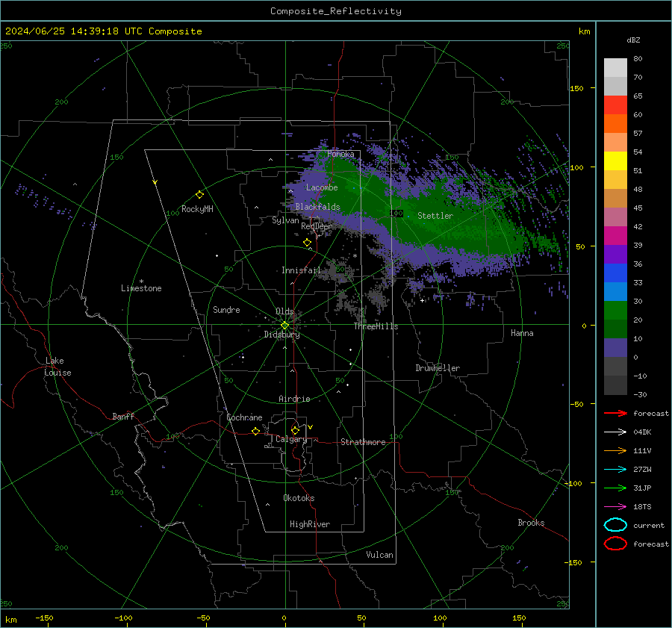The width and height of the screenshot is (672, 628).
Task: Click the yellow diamond marker below RedDeer
Action: (x=307, y=243)
